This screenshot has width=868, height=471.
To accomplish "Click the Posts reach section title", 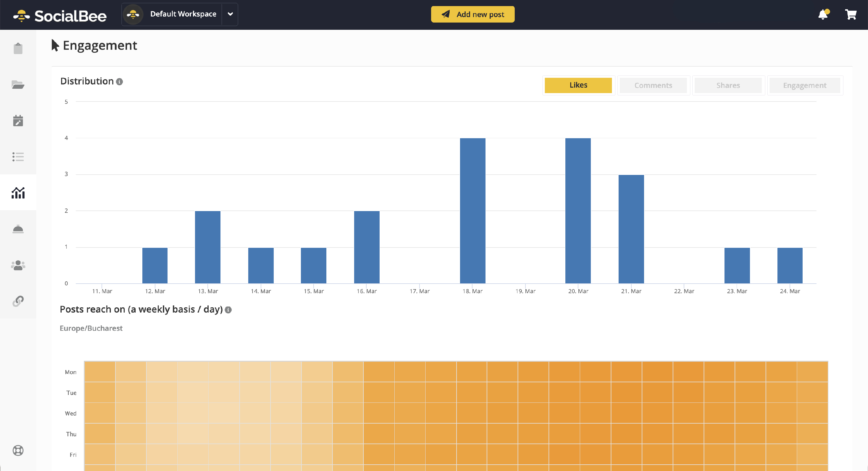I will [141, 309].
